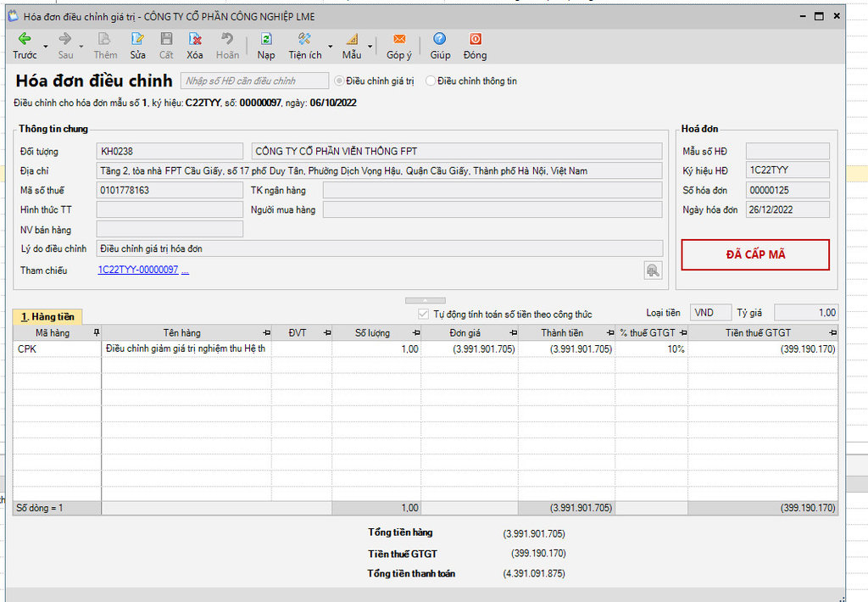
Task: Reload data with the Nạp icon
Action: coord(265,39)
